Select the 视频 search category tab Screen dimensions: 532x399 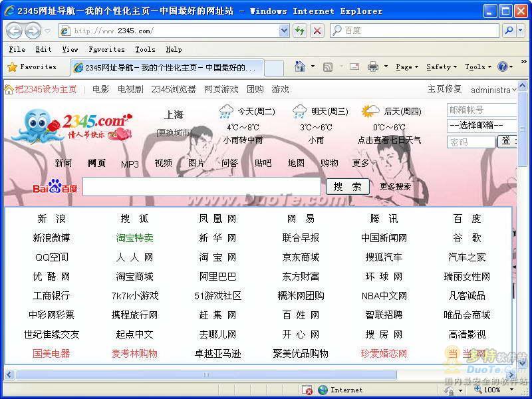[x=163, y=163]
